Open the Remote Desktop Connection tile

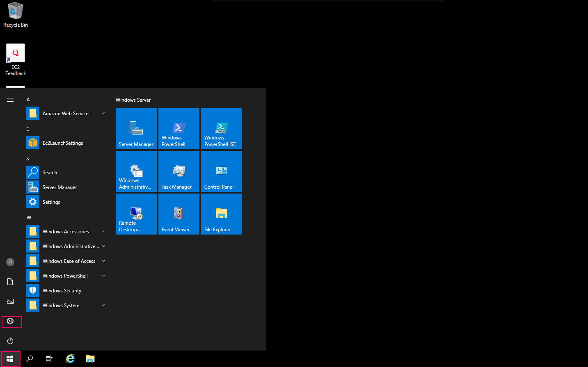click(136, 214)
